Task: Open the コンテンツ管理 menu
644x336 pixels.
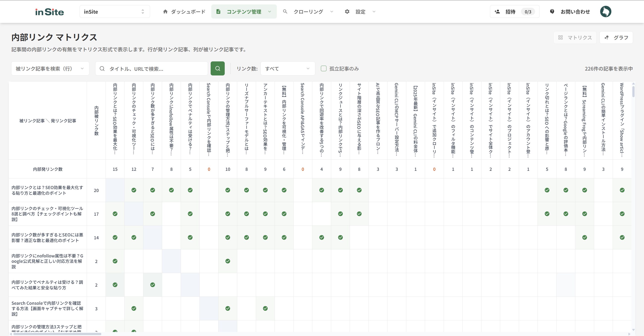Action: [x=244, y=11]
